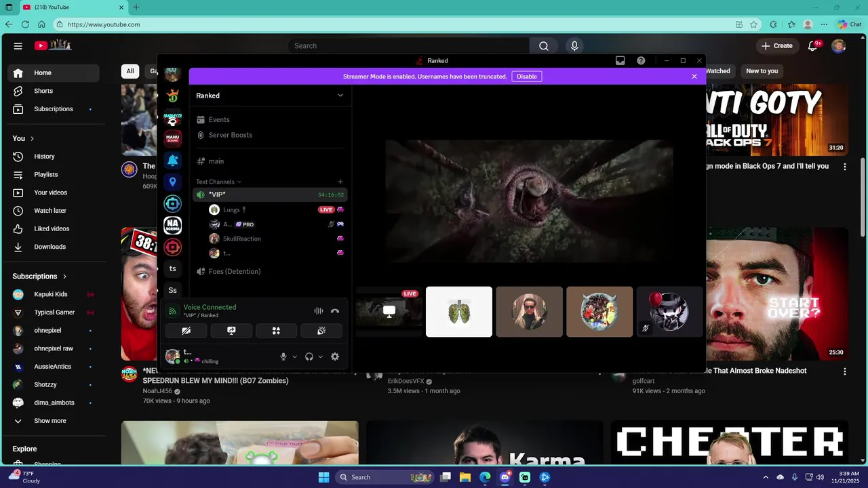Screen dimensions: 868x488
Task: Select user SkullReaction in voice channel
Action: coord(277,239)
